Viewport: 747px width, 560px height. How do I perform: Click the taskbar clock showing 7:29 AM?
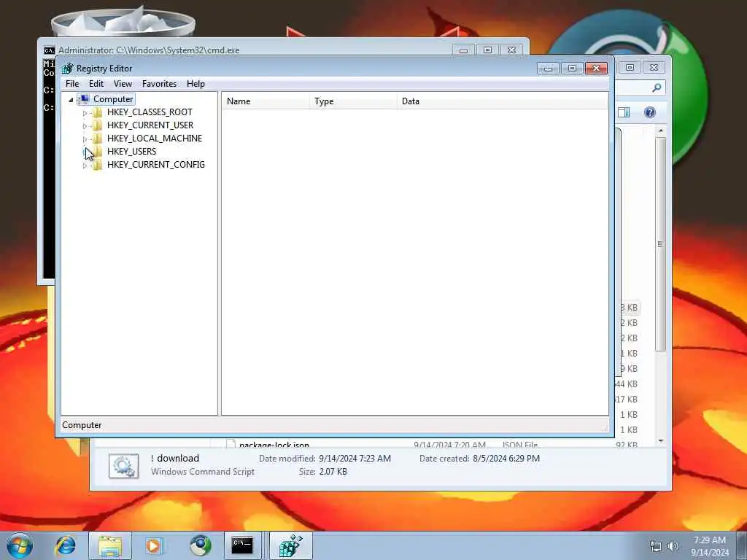[x=710, y=546]
